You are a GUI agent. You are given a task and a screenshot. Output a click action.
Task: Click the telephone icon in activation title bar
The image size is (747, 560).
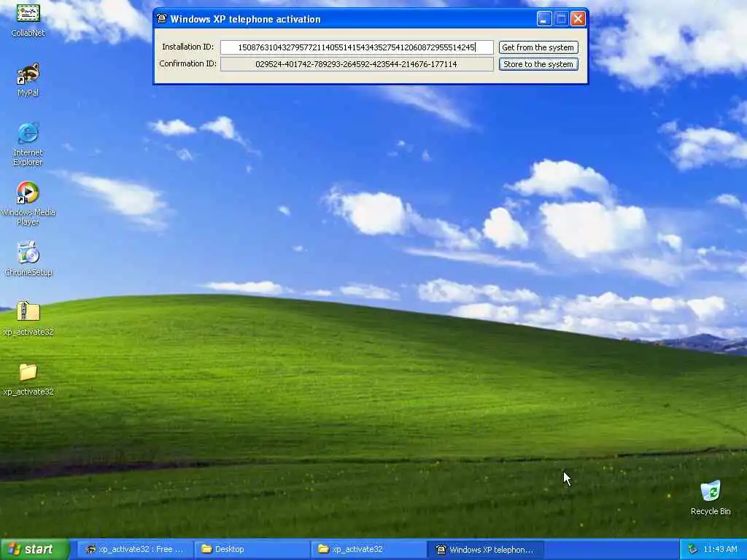(x=162, y=18)
